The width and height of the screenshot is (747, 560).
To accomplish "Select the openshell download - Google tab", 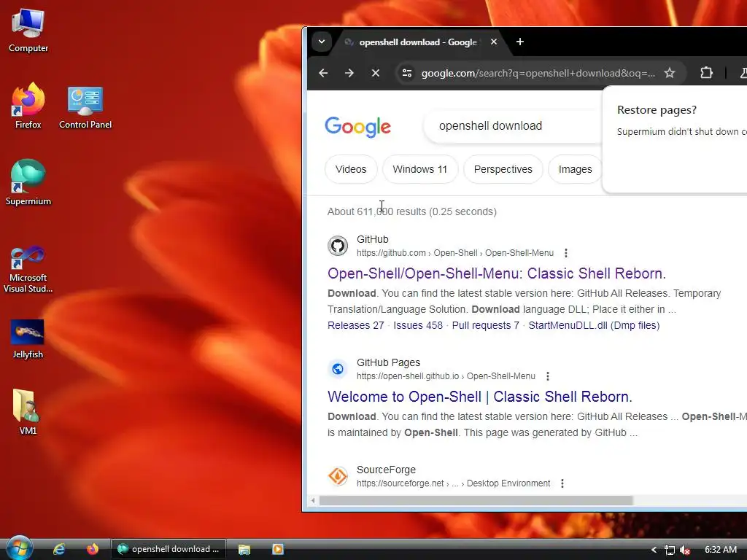I will (x=418, y=42).
